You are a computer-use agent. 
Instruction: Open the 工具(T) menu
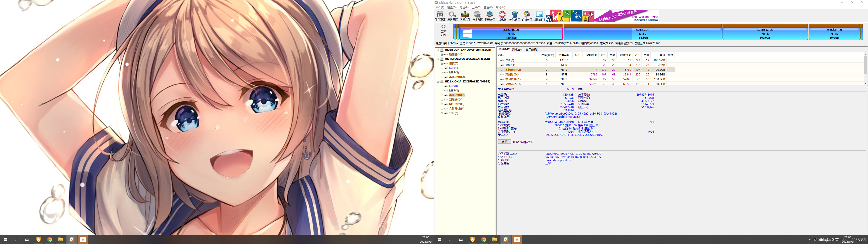click(476, 7)
